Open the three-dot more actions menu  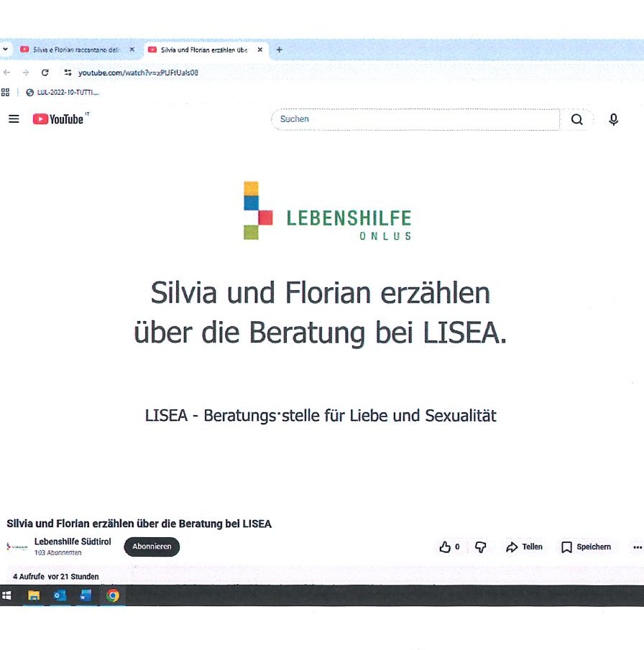coord(637,547)
